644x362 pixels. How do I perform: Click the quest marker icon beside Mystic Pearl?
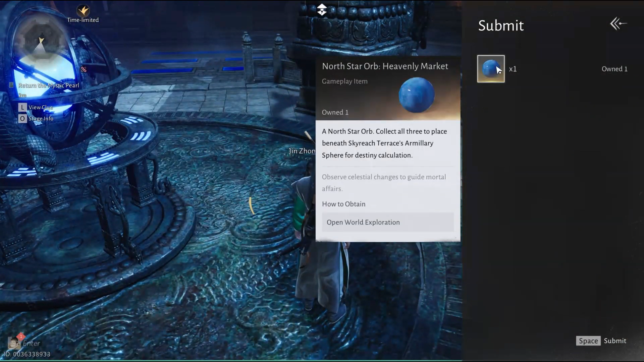tap(11, 85)
